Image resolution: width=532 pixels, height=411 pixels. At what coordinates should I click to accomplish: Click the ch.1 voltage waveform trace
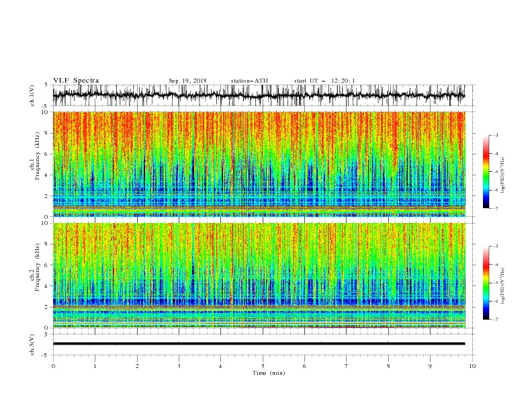259,95
